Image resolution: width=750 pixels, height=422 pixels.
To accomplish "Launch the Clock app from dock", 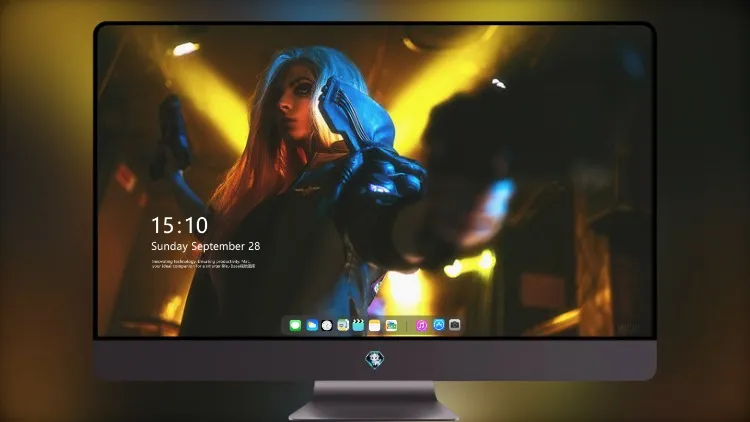I will [327, 325].
